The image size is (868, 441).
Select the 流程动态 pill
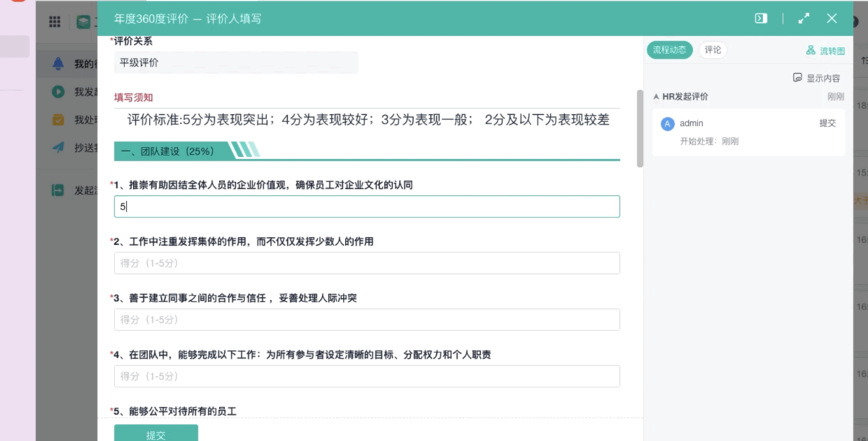click(669, 50)
